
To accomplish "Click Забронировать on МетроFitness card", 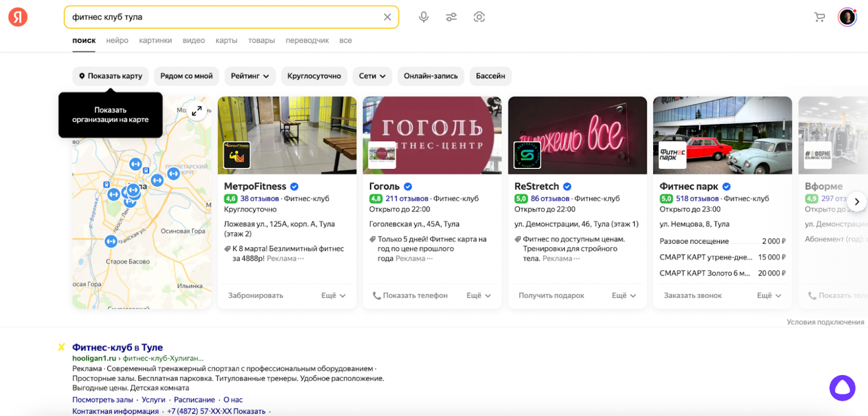I will [255, 295].
